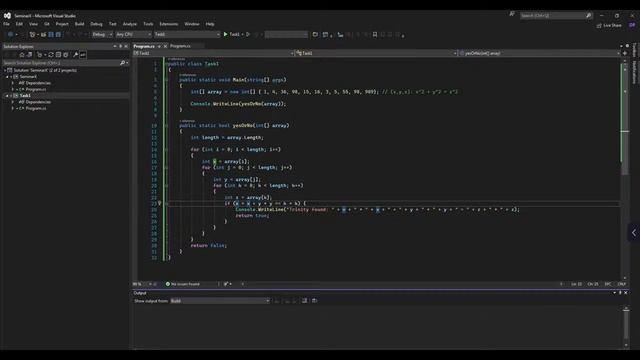
Task: Click Solution Explorer Collapse All icon
Action: coord(58,55)
